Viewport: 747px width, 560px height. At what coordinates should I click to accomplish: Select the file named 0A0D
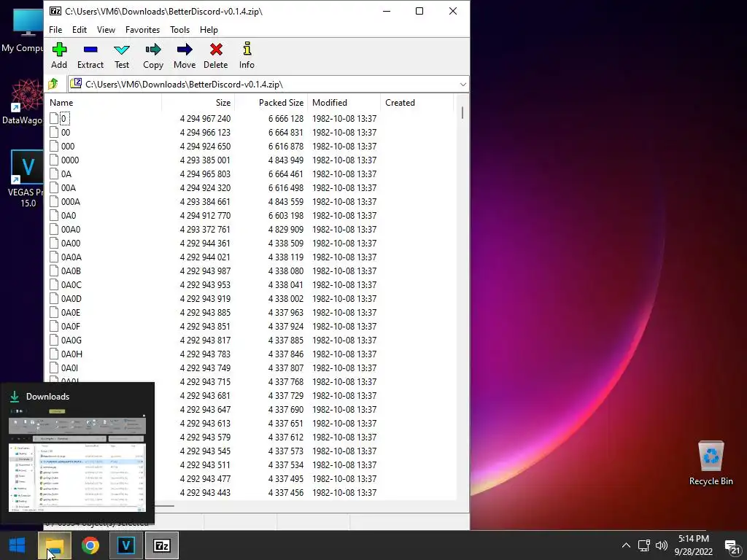coord(71,298)
